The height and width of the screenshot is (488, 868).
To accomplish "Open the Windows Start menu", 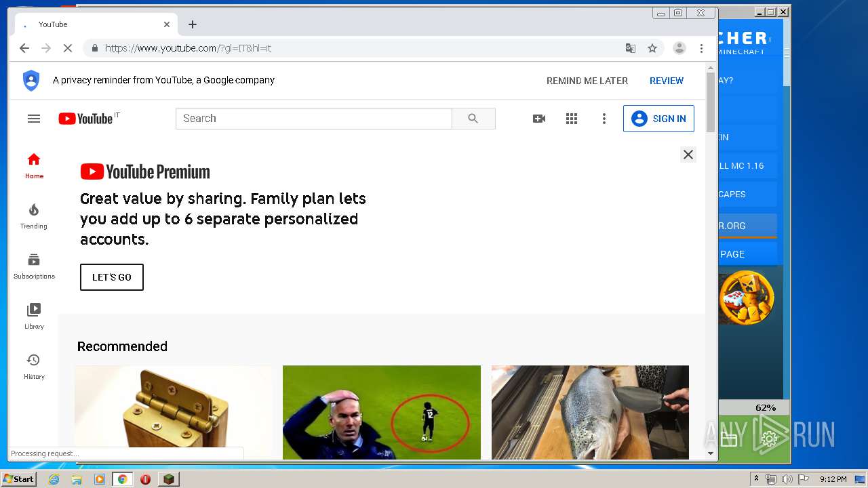I will pyautogui.click(x=19, y=479).
